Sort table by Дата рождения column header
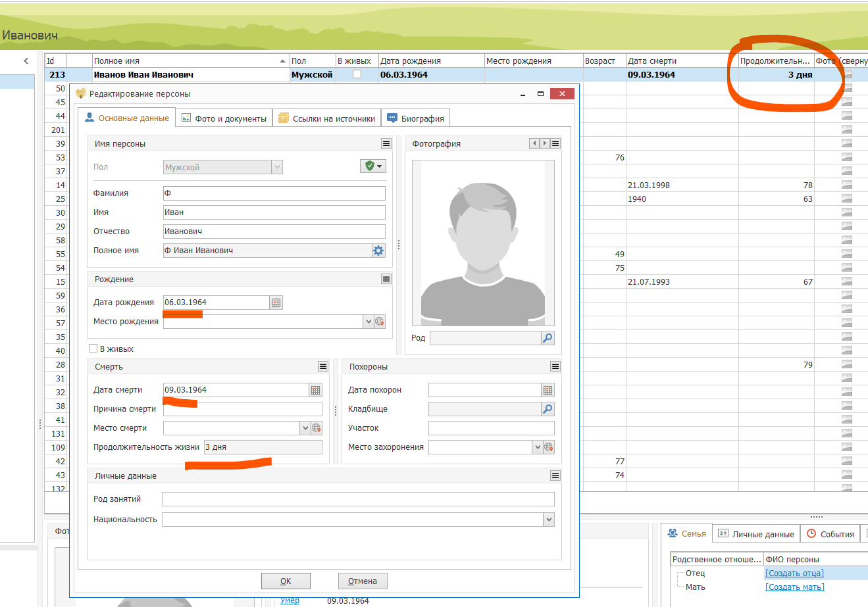Viewport: 868px width, 607px height. click(x=432, y=61)
